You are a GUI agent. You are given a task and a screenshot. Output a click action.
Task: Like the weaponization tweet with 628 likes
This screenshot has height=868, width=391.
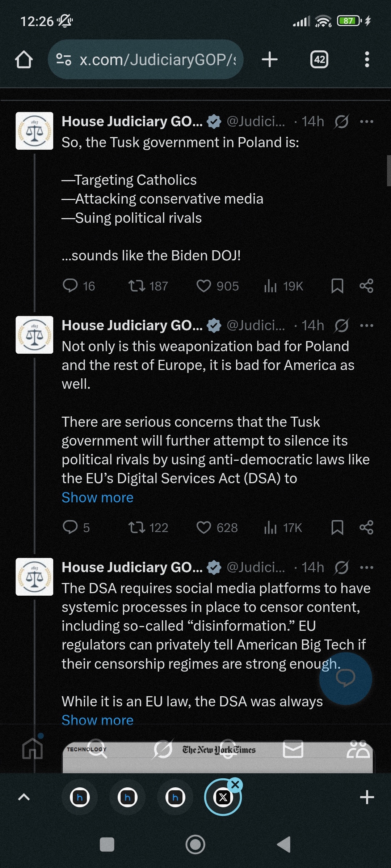[x=204, y=527]
